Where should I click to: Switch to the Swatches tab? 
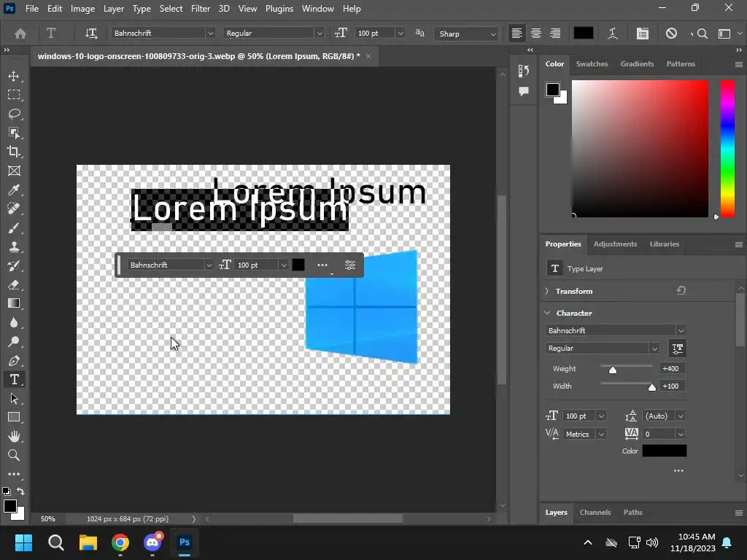coord(592,64)
